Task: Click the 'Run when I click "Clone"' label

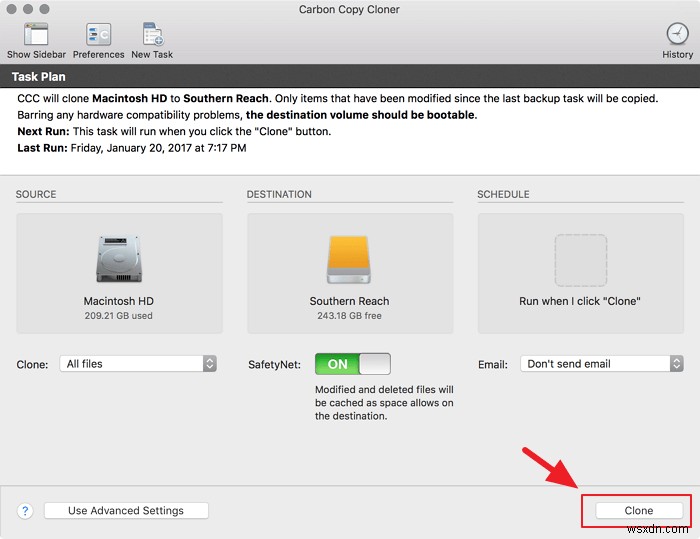Action: pos(579,301)
